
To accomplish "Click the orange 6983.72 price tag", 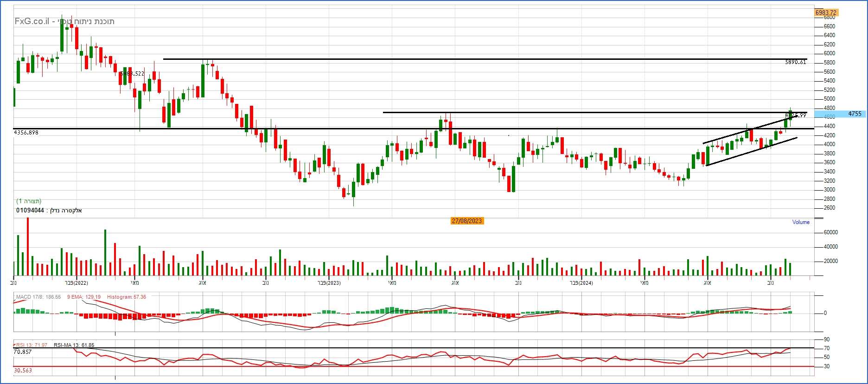I will click(826, 13).
